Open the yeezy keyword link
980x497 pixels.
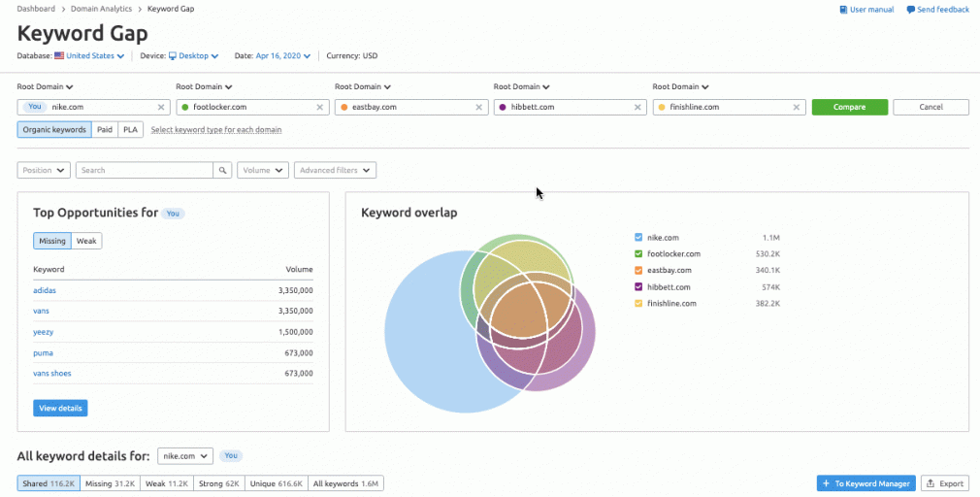(x=43, y=332)
